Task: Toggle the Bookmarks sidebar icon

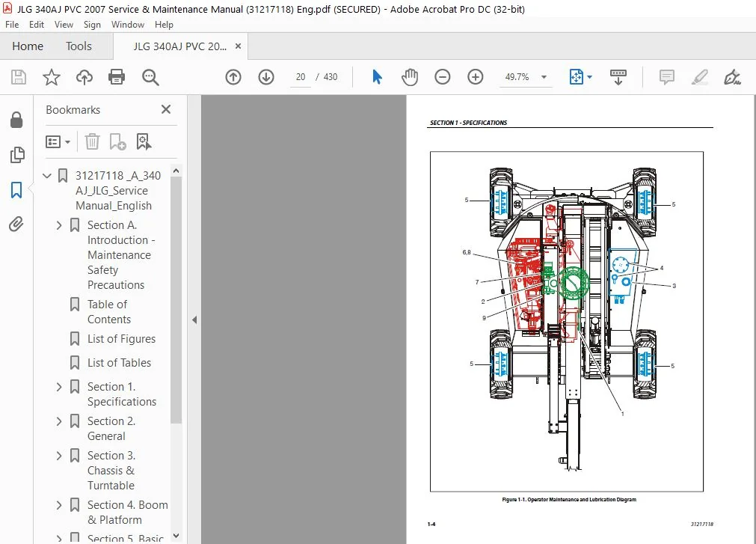Action: [x=16, y=189]
